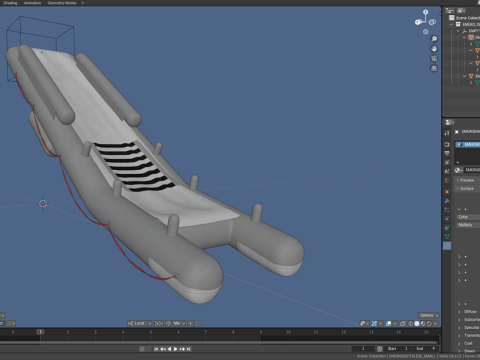
Task: Open the View Layer properties tab icon
Action: pyautogui.click(x=447, y=162)
